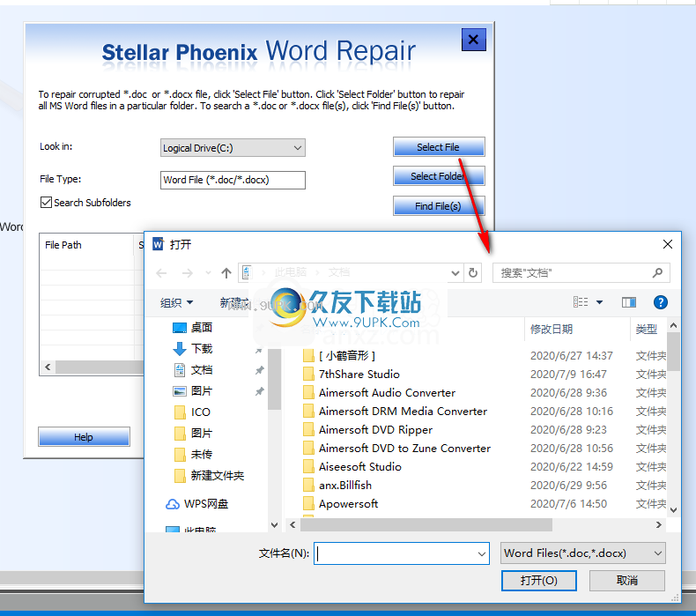Select 新建文件夹 in navigation pane
Viewport: 696px width, 616px height.
pos(218,476)
